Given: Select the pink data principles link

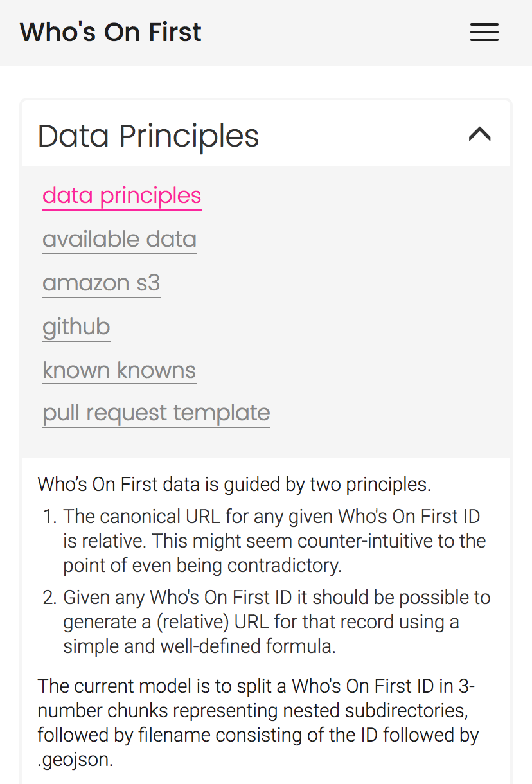Looking at the screenshot, I should click(x=121, y=195).
